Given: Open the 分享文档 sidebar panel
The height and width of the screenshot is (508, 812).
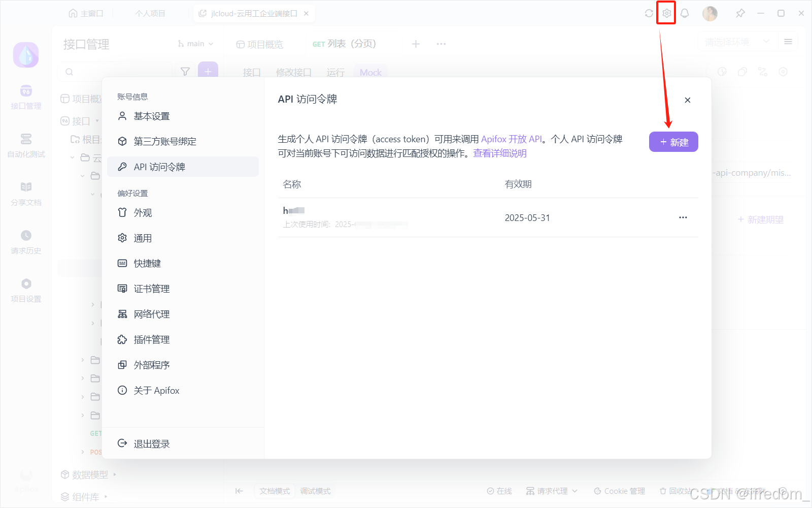Looking at the screenshot, I should pyautogui.click(x=25, y=195).
